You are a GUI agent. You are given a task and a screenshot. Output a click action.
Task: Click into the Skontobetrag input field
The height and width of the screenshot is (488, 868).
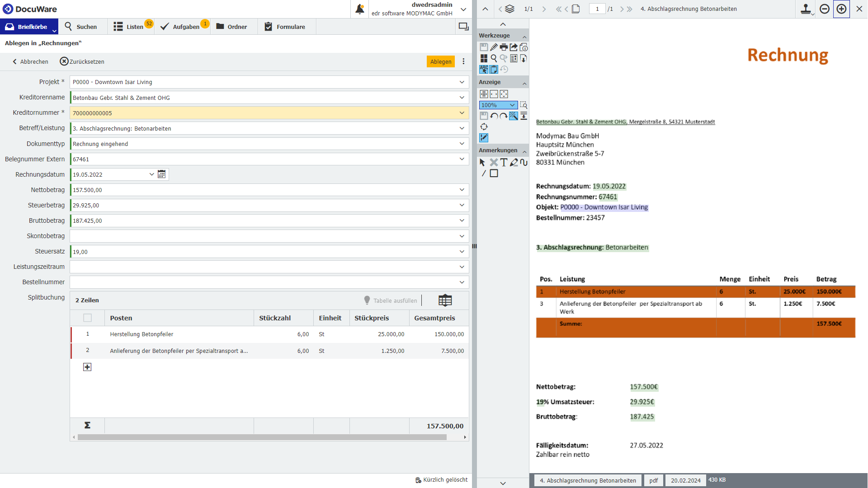pos(269,236)
